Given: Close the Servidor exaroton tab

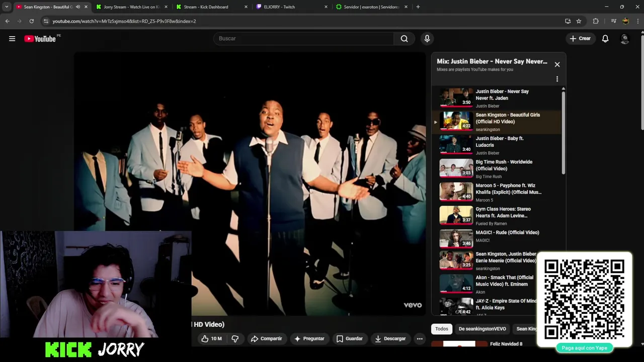Looking at the screenshot, I should coord(406,7).
